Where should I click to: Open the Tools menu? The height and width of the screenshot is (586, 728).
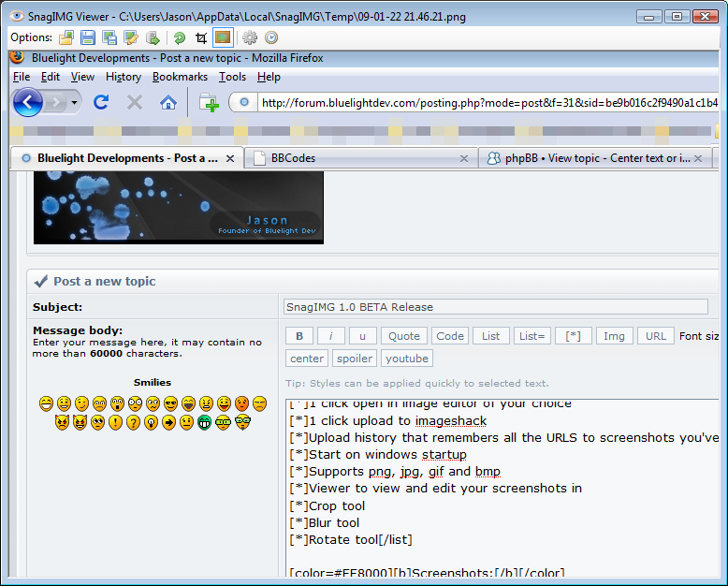[x=233, y=77]
